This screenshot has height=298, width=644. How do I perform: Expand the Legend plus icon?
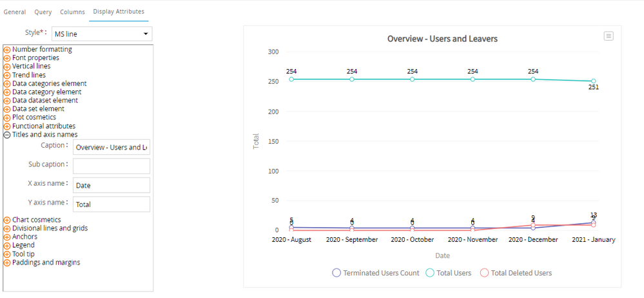click(7, 245)
